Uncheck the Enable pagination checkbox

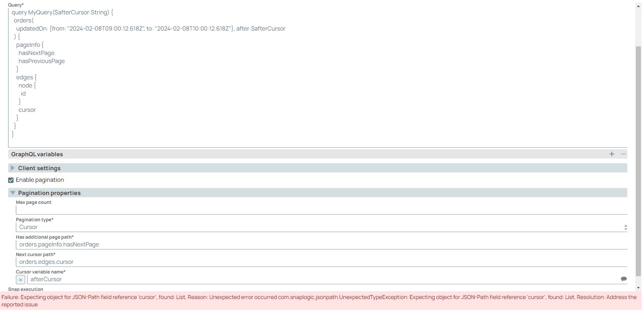click(x=11, y=180)
